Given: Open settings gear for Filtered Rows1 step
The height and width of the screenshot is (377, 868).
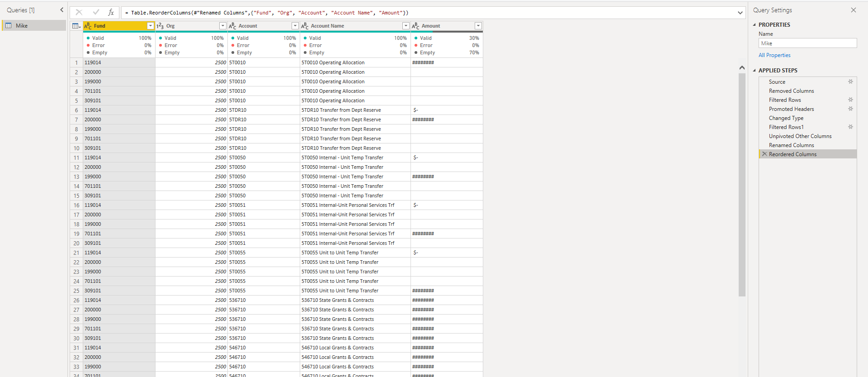Looking at the screenshot, I should [850, 127].
